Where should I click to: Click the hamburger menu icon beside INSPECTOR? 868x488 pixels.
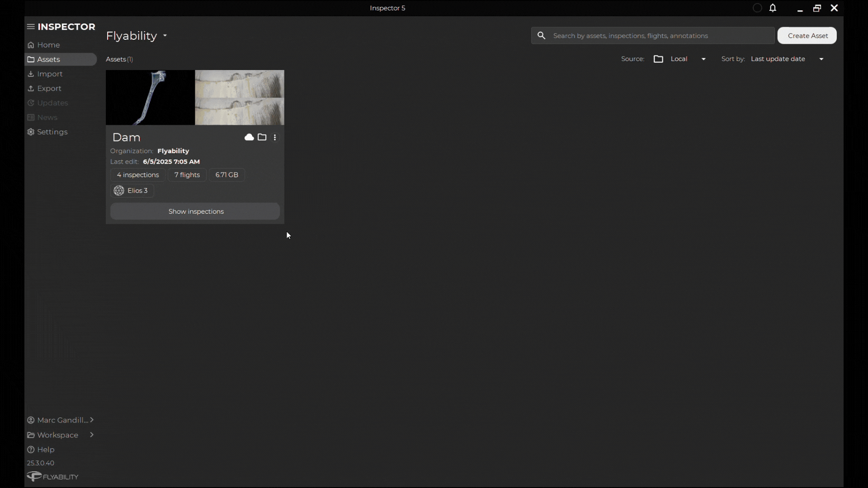tap(31, 27)
